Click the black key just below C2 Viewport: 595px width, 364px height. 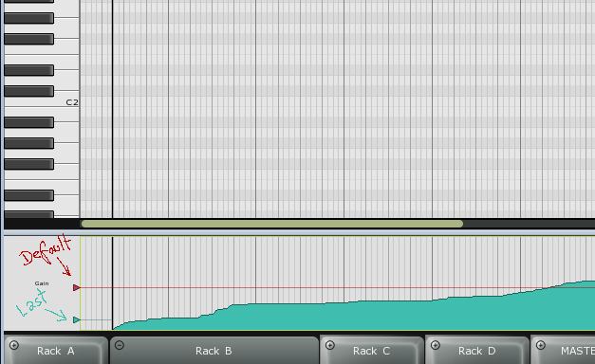pos(28,122)
